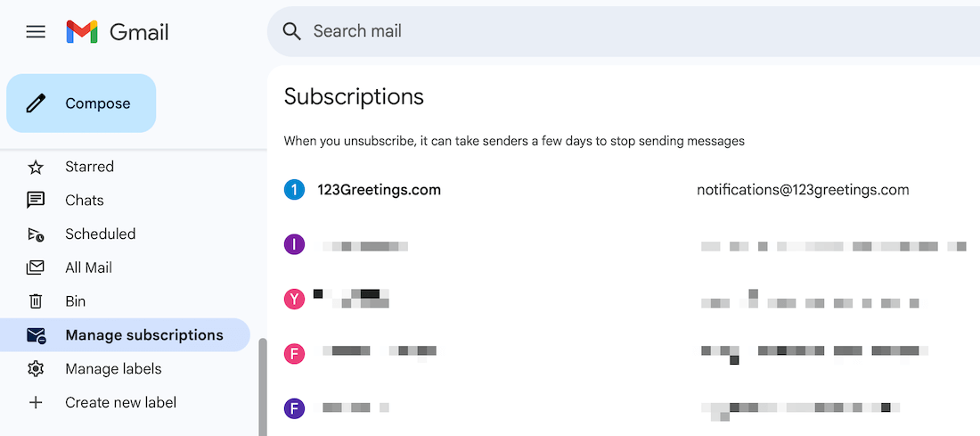Open the Scheduled folder
The height and width of the screenshot is (436, 980).
pos(100,234)
